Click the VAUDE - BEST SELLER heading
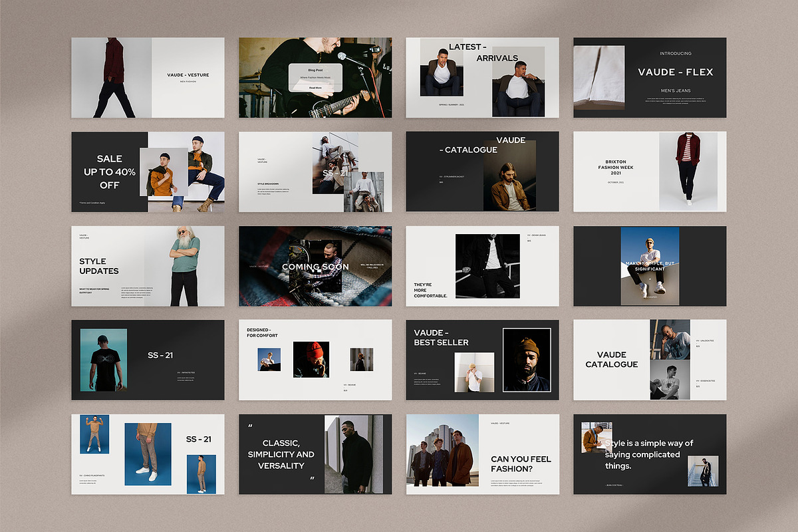Viewport: 798px width, 532px height. coord(442,337)
